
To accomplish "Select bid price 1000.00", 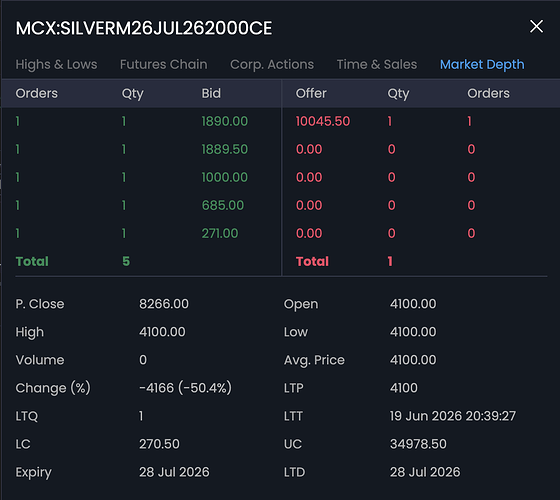I will click(225, 178).
